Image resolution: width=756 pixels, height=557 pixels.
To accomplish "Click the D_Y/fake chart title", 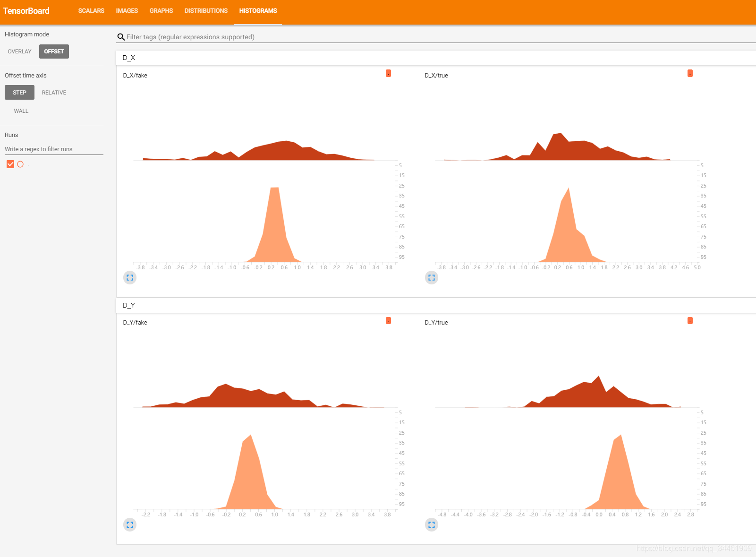I will [x=135, y=323].
